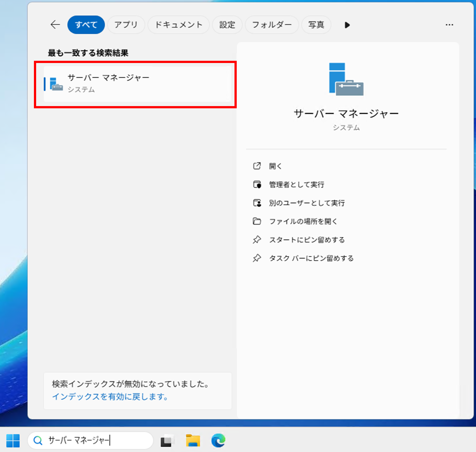Viewport: 476px width, 452px height.
Task: Choose 管理者として実行 option
Action: (296, 185)
